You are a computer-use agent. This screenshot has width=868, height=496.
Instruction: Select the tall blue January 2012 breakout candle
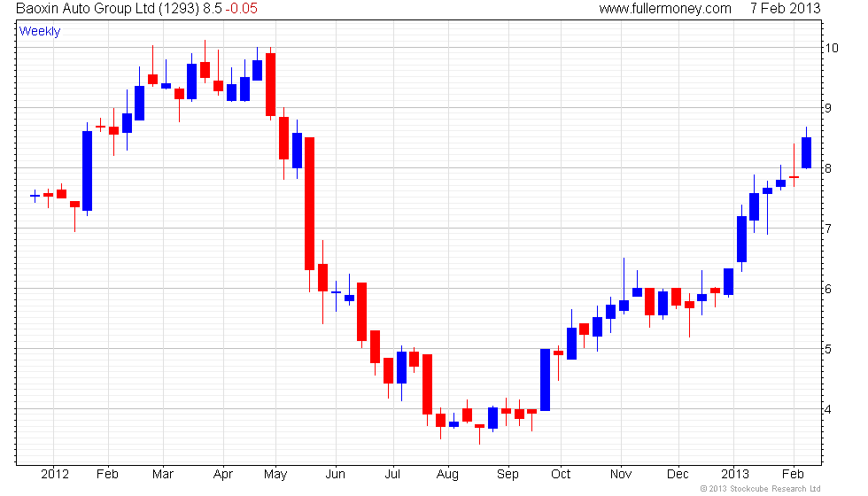click(x=88, y=171)
